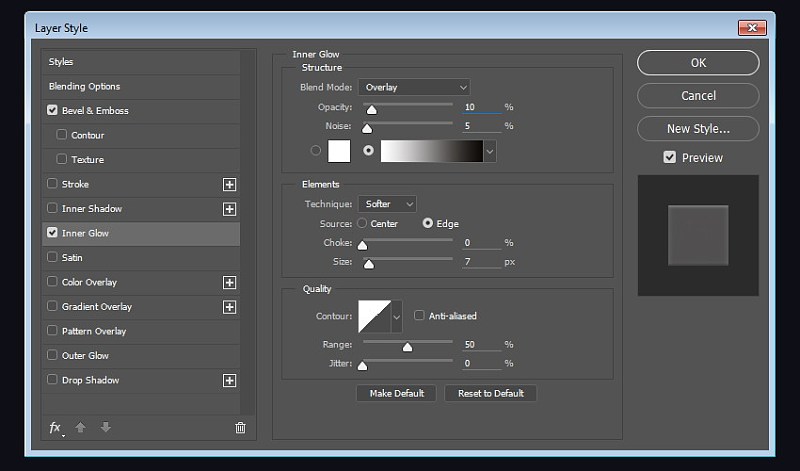Click the Cancel button
The image size is (800, 471).
point(698,95)
